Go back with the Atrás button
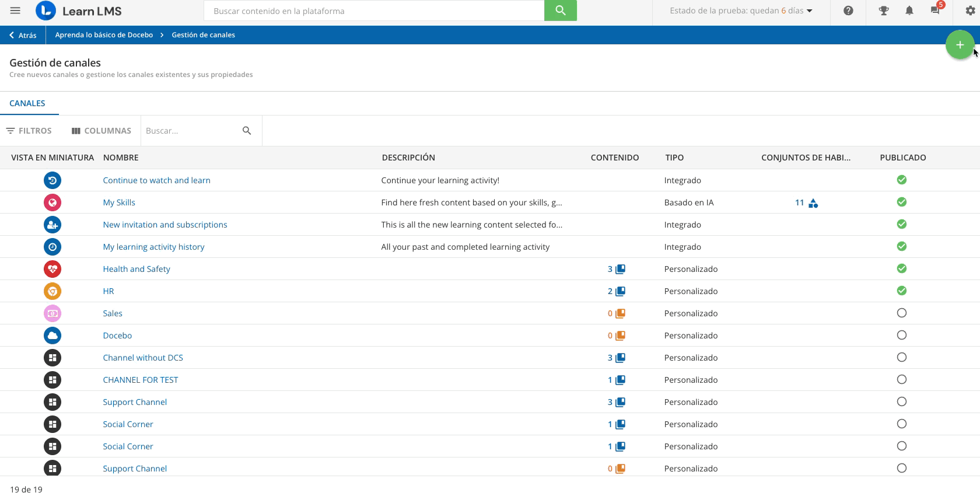Image resolution: width=980 pixels, height=496 pixels. coord(23,35)
